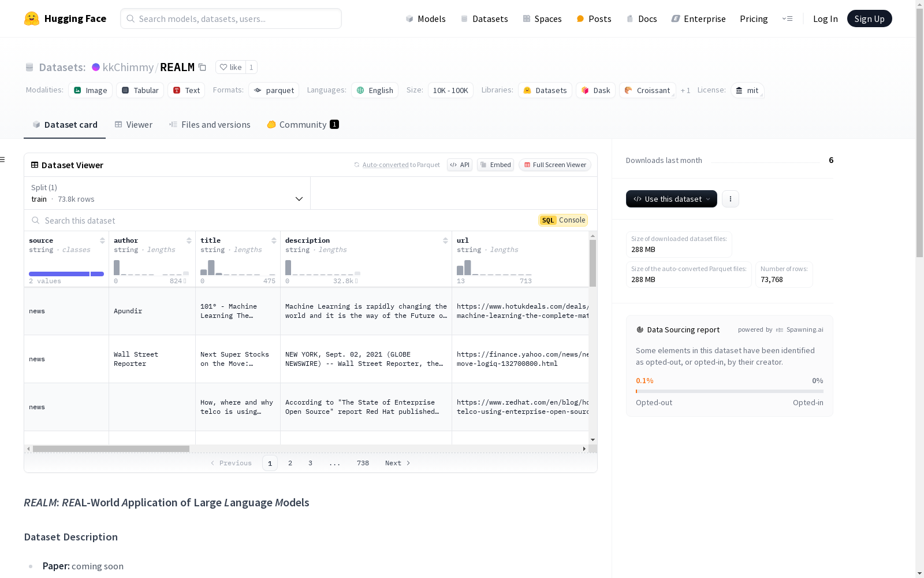
Task: Open the Pricing nav item
Action: 754,18
